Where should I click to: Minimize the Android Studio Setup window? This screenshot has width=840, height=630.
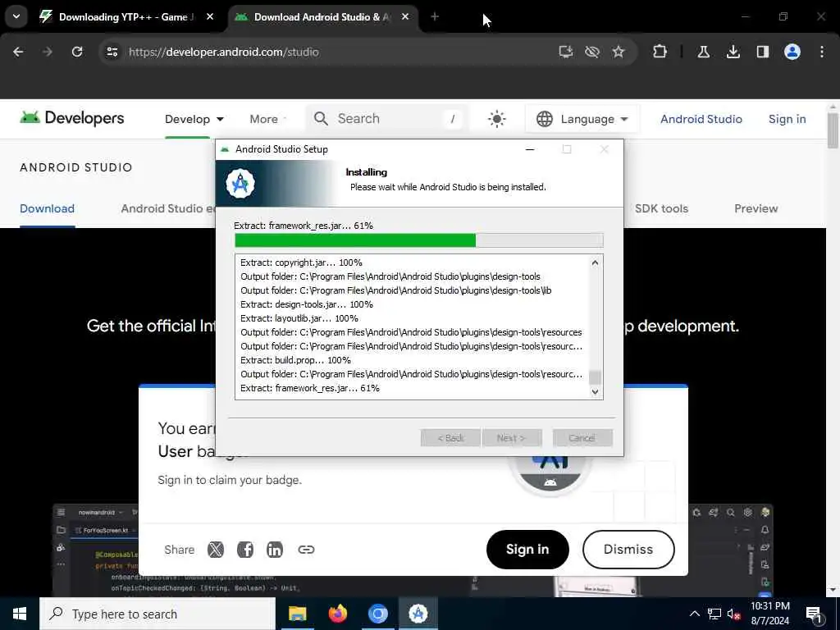click(530, 149)
